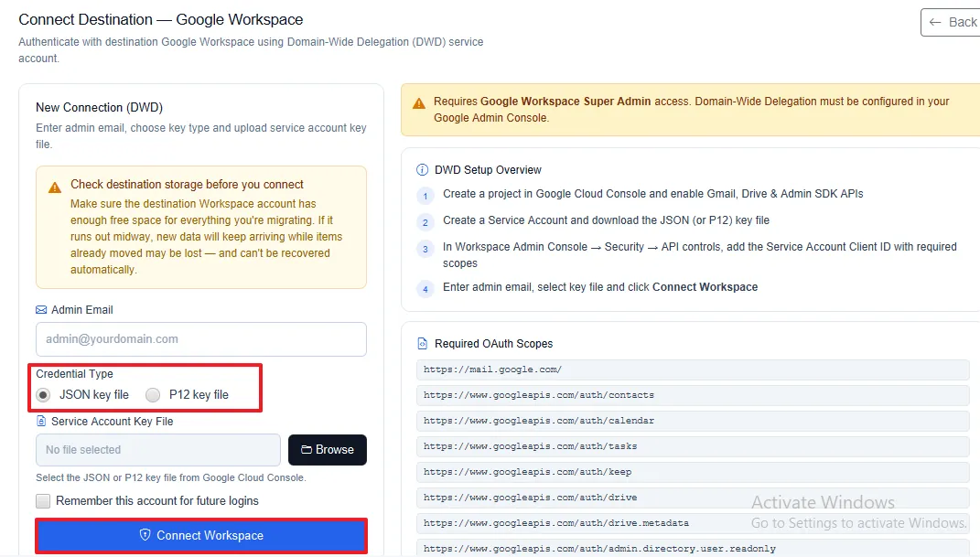Click the warning icon in storage notice
980x557 pixels.
[x=55, y=187]
